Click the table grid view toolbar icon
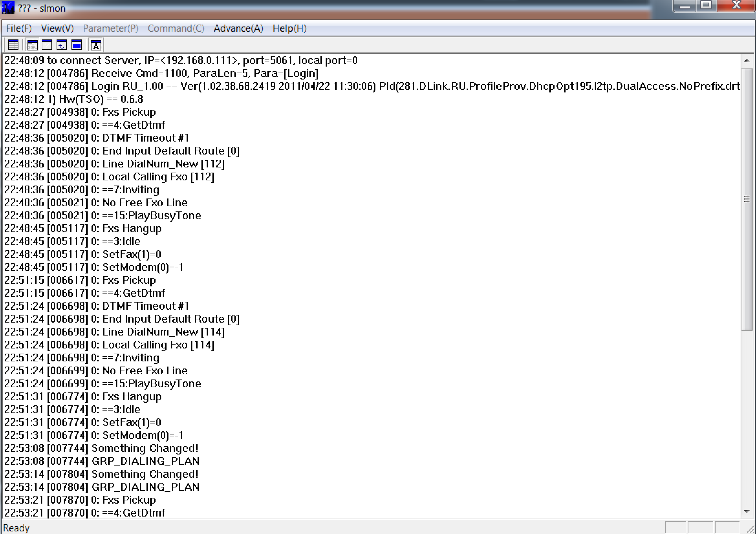 [x=13, y=45]
